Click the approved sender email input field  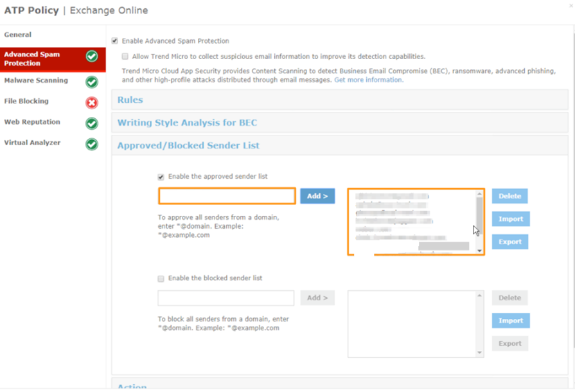pyautogui.click(x=227, y=196)
